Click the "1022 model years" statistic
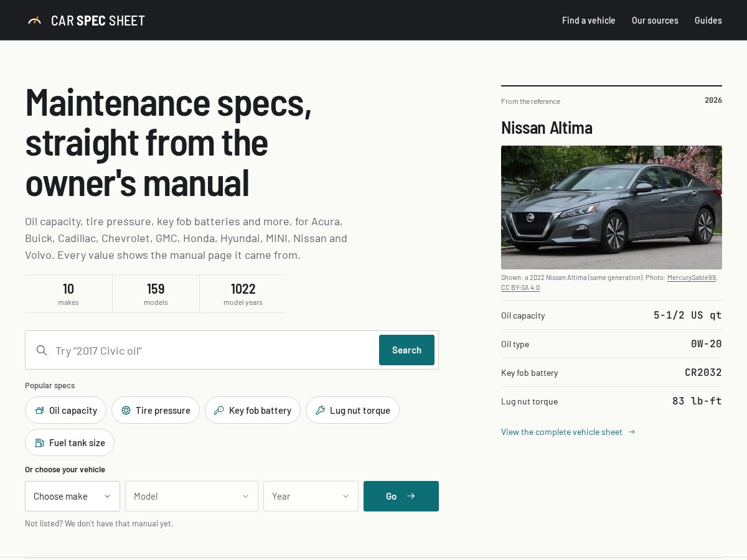The height and width of the screenshot is (560, 747). point(243,294)
